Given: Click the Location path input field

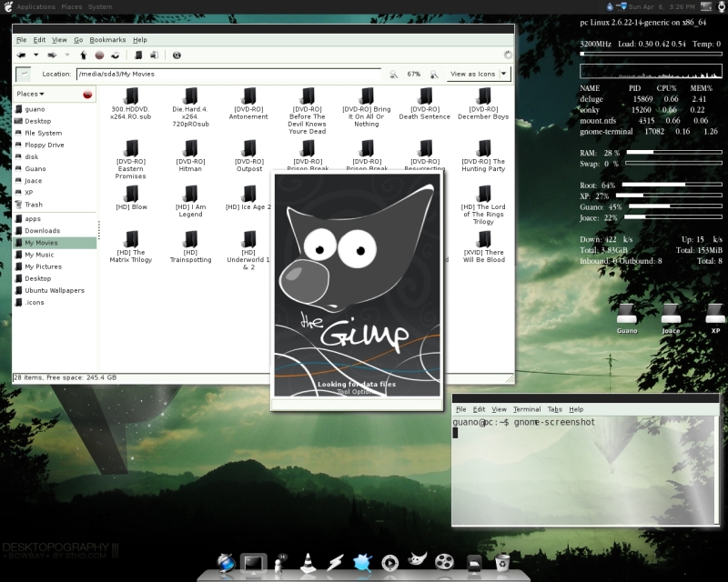Looking at the screenshot, I should pos(228,75).
